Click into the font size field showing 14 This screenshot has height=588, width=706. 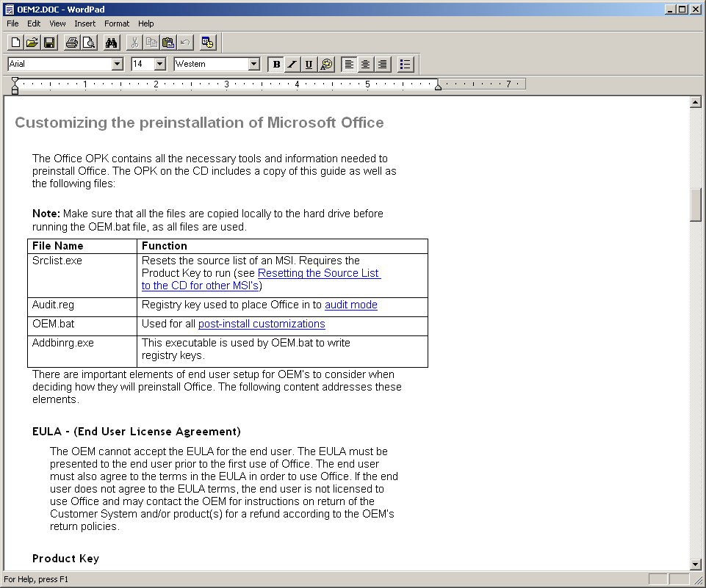click(x=143, y=64)
